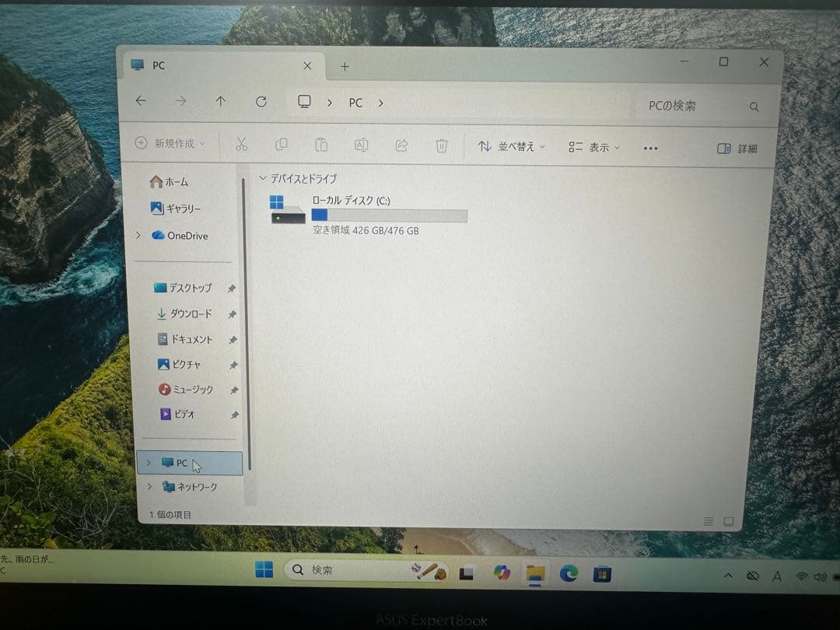Click the 空き領域 426 GB/476 GB text
This screenshot has height=630, width=840.
[366, 231]
